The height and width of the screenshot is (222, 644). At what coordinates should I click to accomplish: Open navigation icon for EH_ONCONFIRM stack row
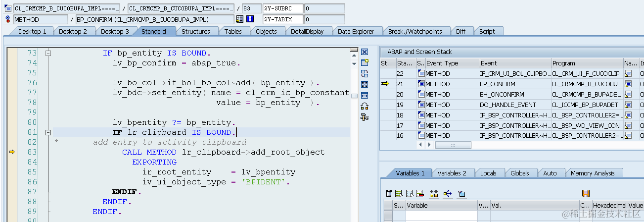point(629,94)
